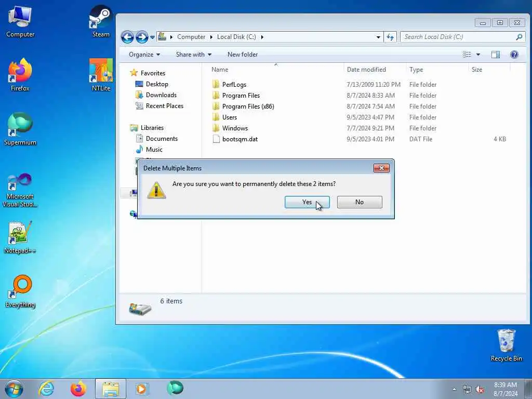
Task: Change your view icon button
Action: 467,55
